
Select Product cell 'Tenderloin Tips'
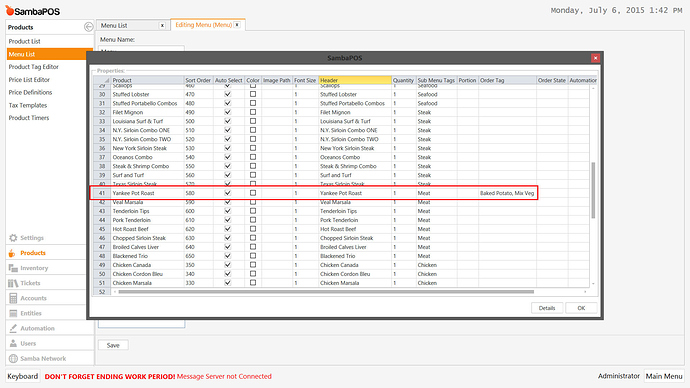pyautogui.click(x=147, y=211)
